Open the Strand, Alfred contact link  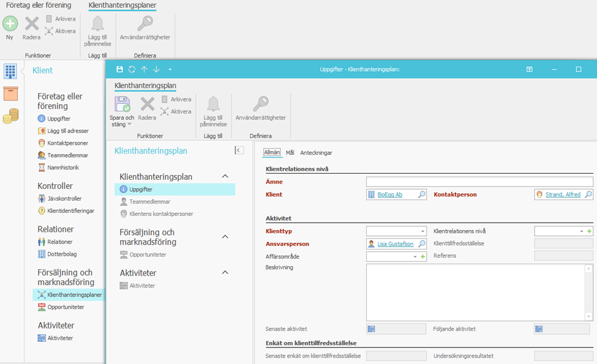pos(563,195)
